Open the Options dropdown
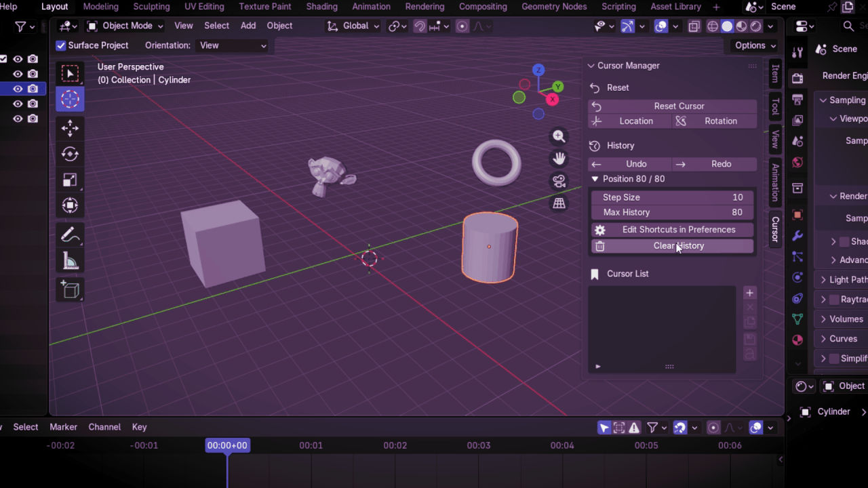This screenshot has width=868, height=488. (x=755, y=45)
